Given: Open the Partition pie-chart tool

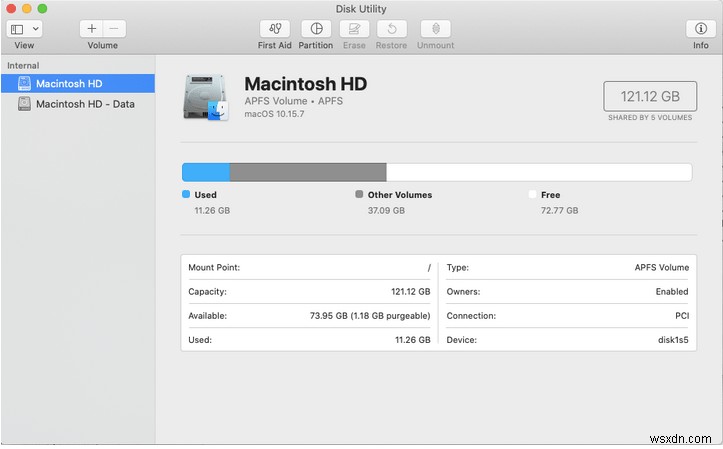Looking at the screenshot, I should 316,29.
